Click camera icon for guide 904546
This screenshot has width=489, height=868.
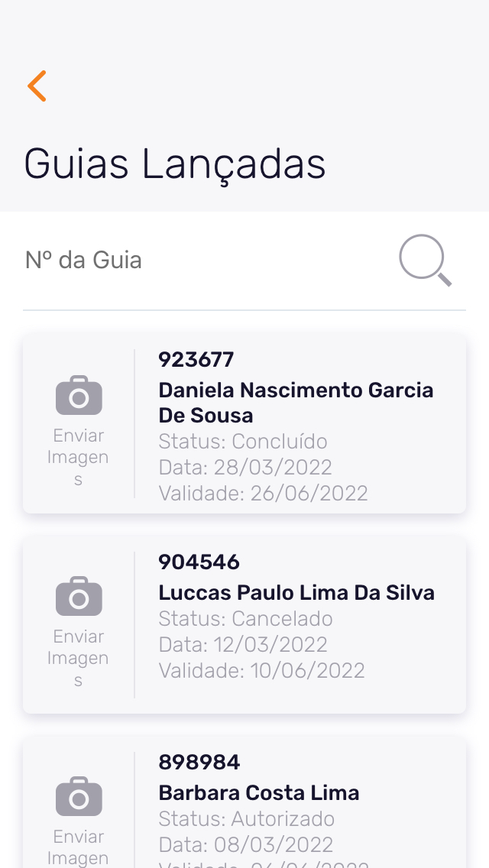click(x=79, y=596)
